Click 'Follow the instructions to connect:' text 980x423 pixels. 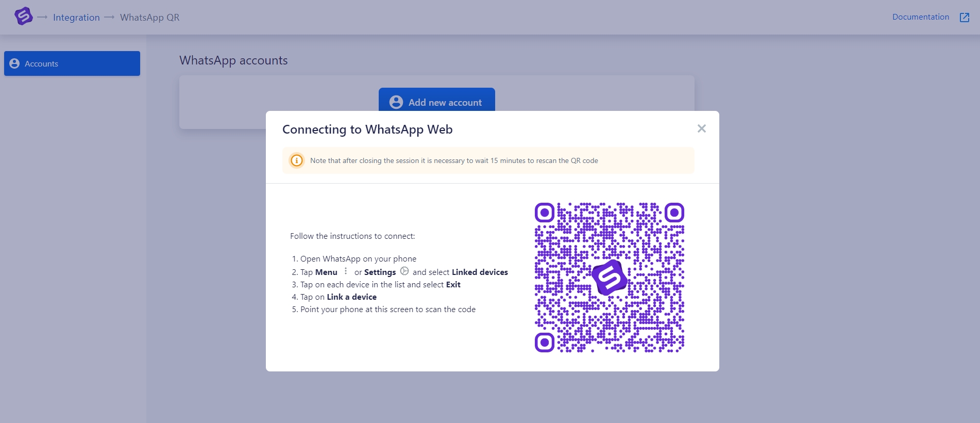point(352,236)
